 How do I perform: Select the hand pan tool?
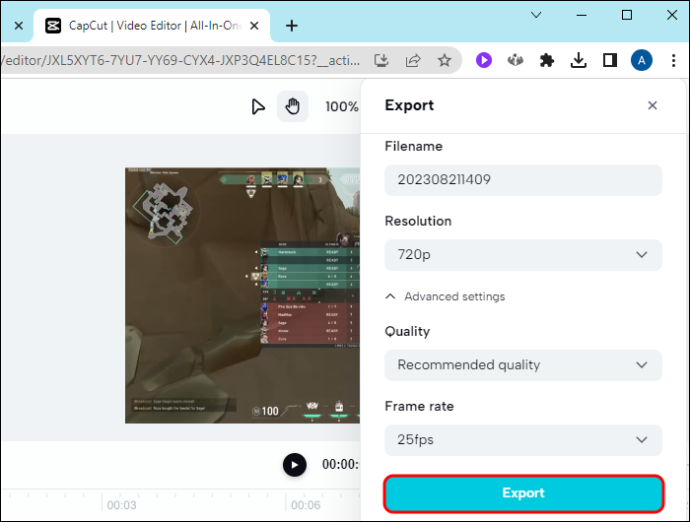coord(293,107)
